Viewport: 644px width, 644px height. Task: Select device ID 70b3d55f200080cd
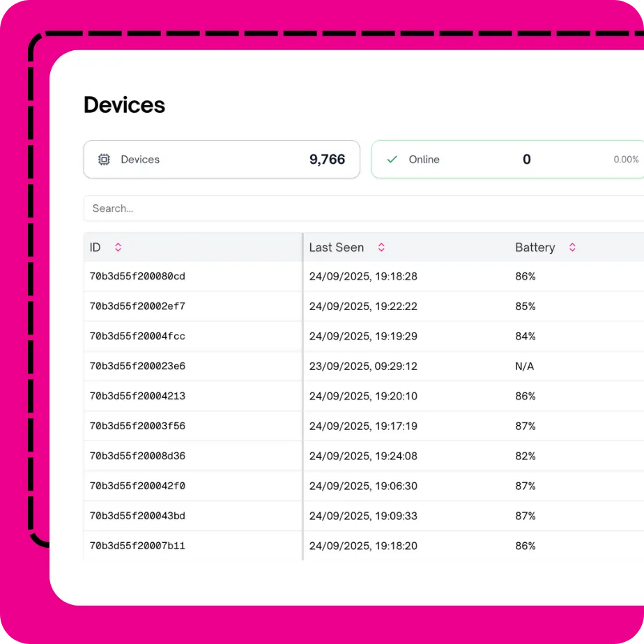click(137, 277)
